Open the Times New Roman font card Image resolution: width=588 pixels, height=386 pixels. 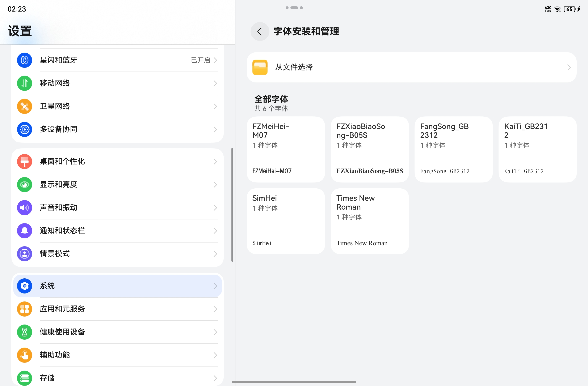(x=370, y=221)
